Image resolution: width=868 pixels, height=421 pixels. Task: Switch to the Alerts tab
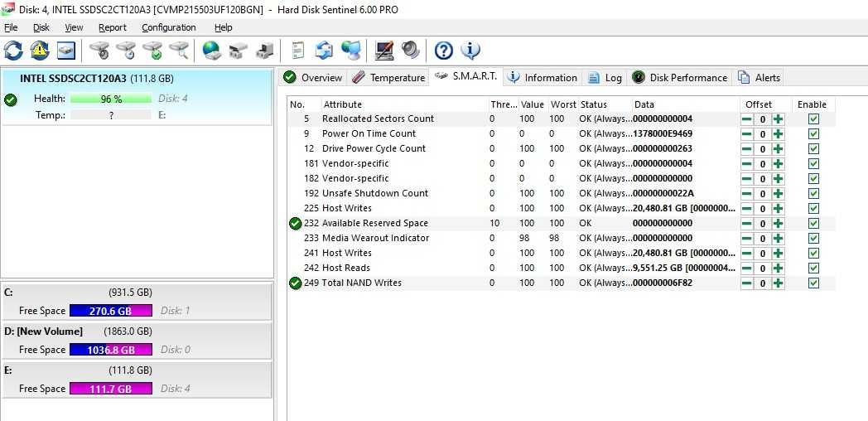(759, 78)
